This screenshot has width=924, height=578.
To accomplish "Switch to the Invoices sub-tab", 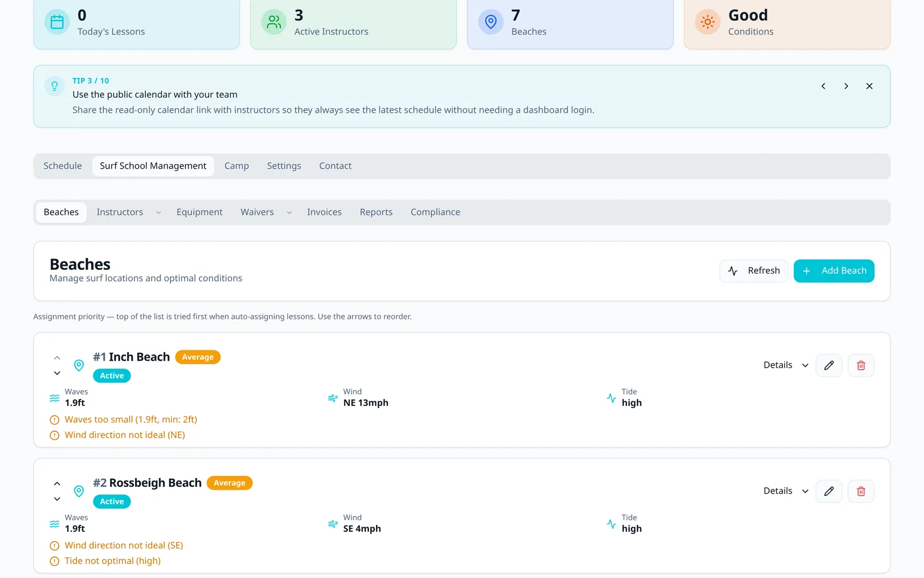I will [x=325, y=212].
